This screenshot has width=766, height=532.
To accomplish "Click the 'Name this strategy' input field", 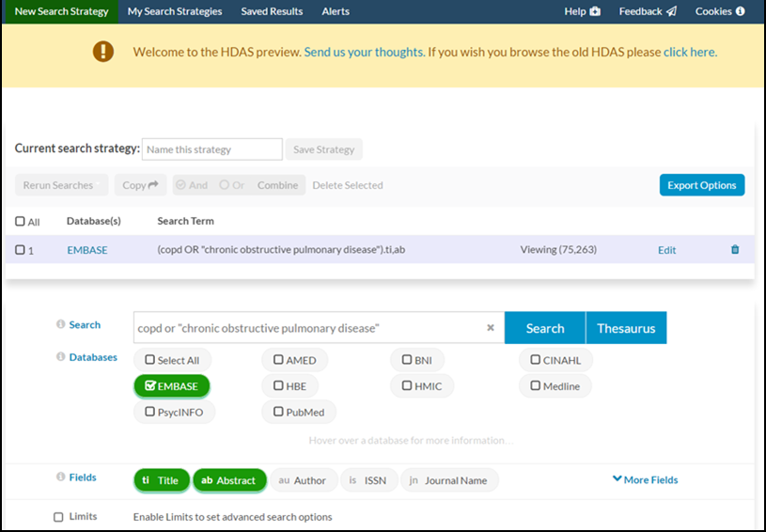I will pyautogui.click(x=211, y=149).
